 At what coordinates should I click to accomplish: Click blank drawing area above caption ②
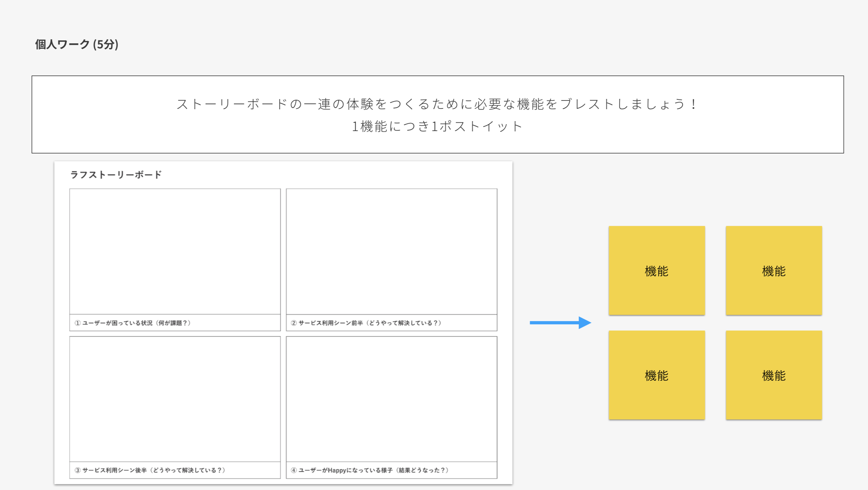391,251
